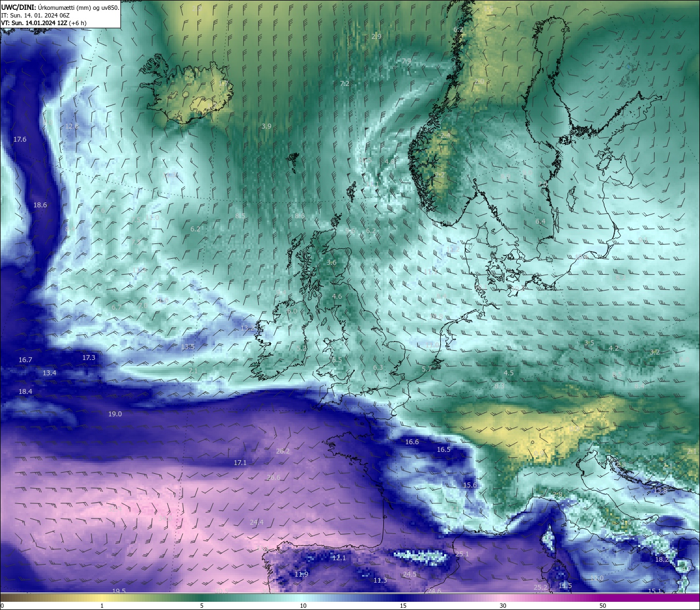Click the 19.0 value label
The image size is (700, 610).
point(115,414)
